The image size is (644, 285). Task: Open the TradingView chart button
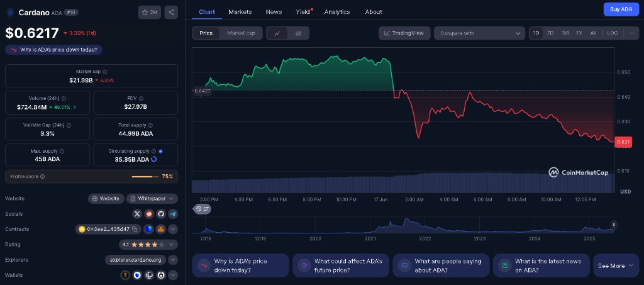tap(404, 33)
